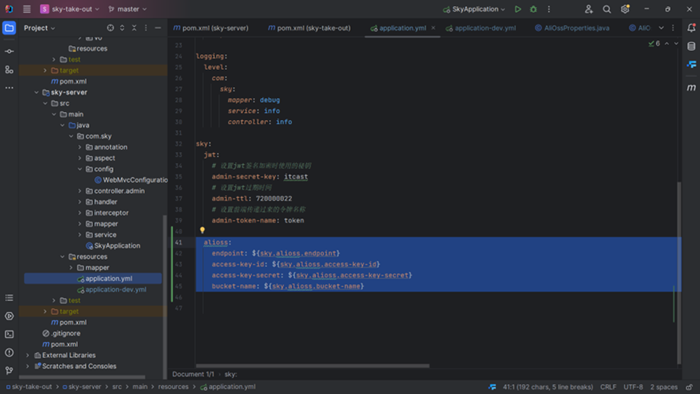Open sky-take-out project dropdown
The width and height of the screenshot is (700, 394).
pos(70,9)
